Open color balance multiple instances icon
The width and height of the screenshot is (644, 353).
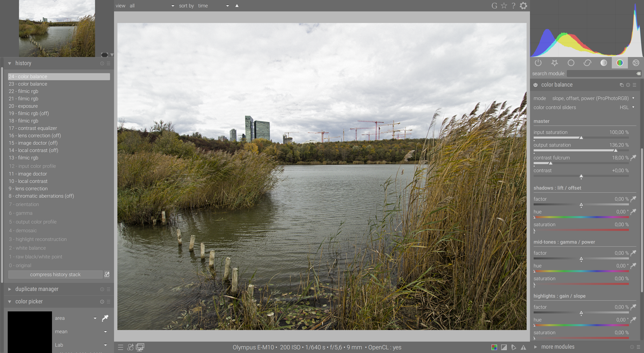(622, 85)
